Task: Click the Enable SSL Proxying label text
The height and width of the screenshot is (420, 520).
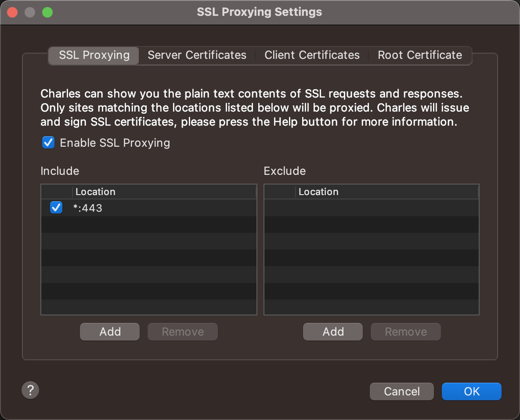Action: [115, 143]
